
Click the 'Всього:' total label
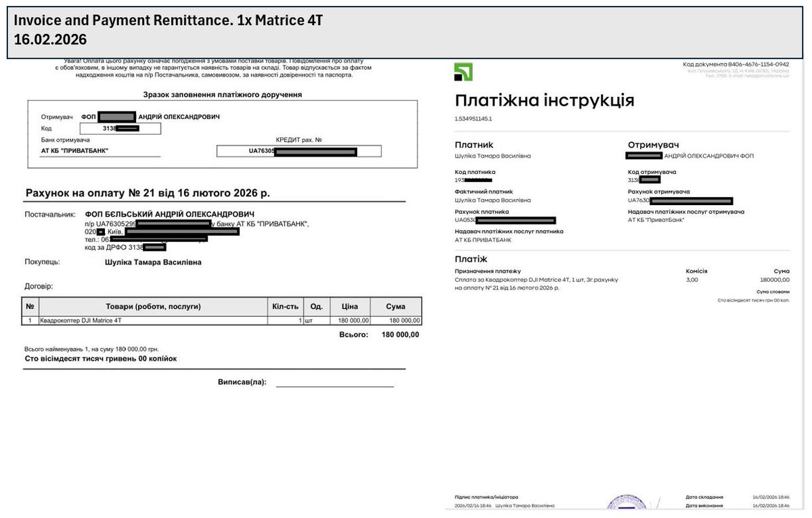coord(353,334)
